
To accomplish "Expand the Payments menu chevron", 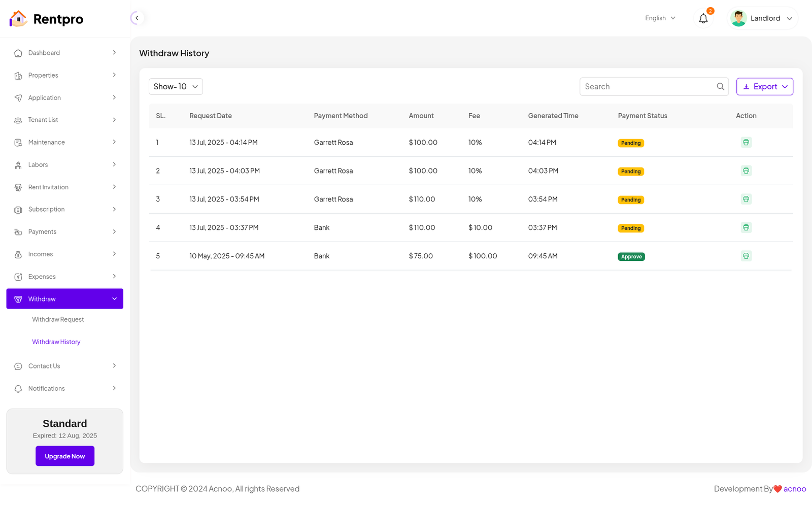I will pos(114,232).
